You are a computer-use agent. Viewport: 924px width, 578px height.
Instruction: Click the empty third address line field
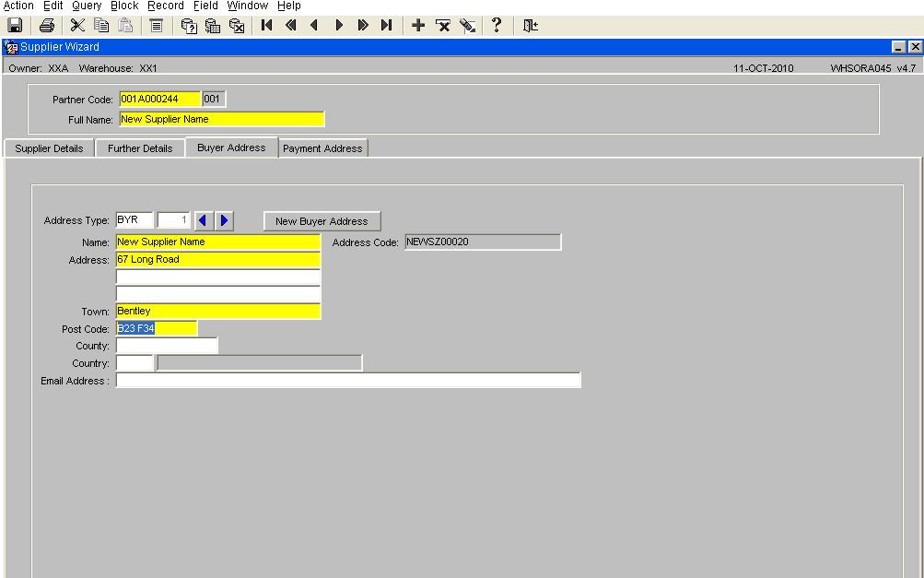pyautogui.click(x=218, y=294)
